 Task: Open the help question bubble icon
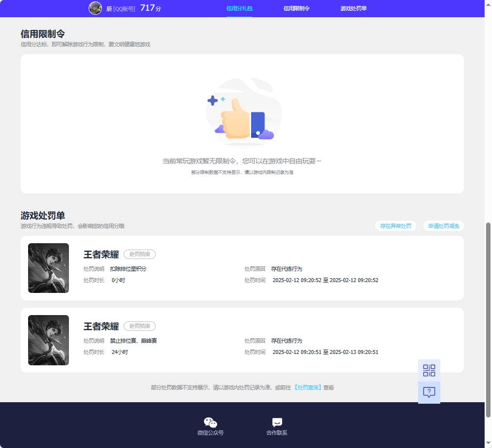click(x=429, y=392)
